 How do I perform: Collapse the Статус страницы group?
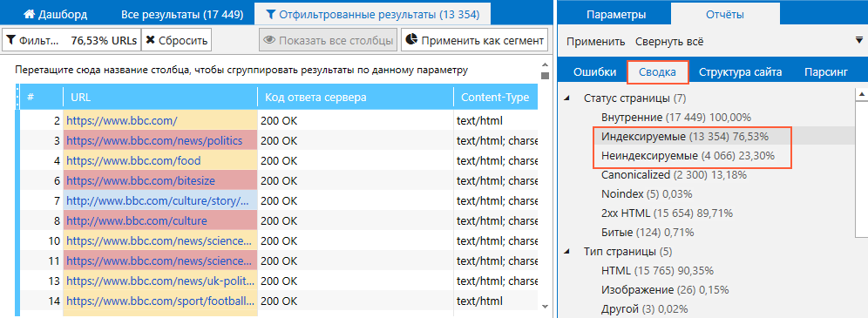coord(566,98)
